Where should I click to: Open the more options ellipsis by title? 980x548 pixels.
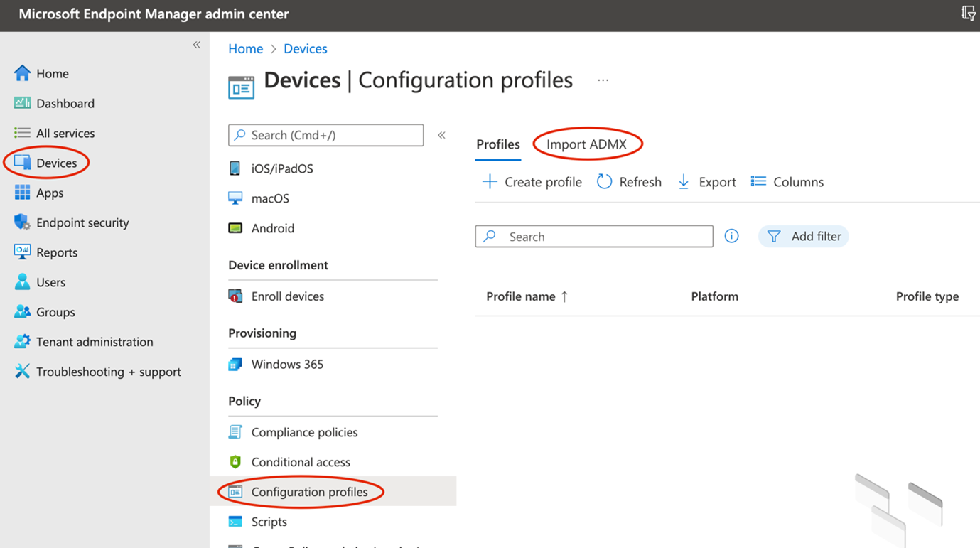pyautogui.click(x=603, y=80)
